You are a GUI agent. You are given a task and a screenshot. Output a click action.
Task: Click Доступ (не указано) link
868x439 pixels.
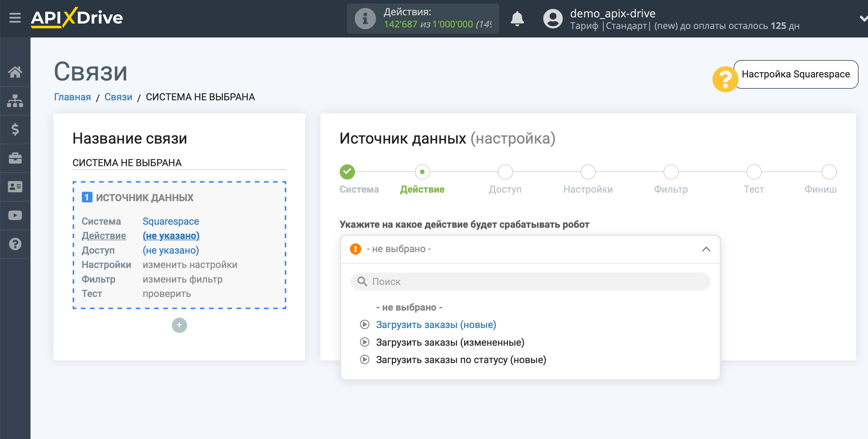pos(171,250)
